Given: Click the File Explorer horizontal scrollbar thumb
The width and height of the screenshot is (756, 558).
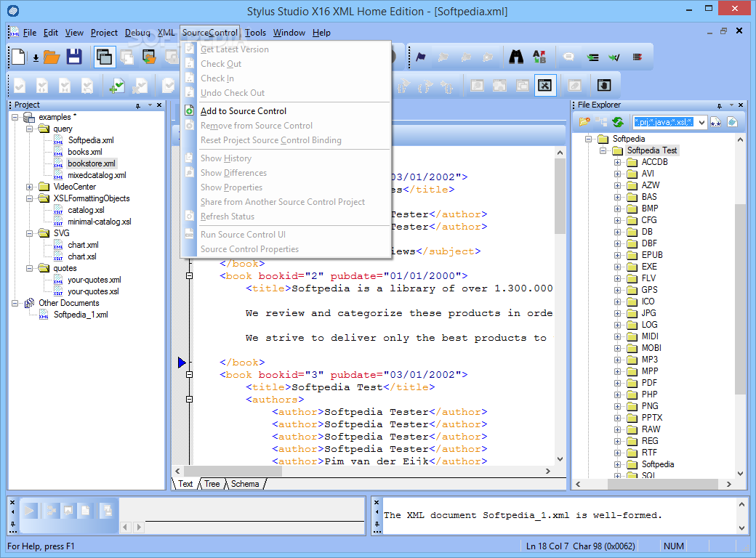Looking at the screenshot, I should click(x=664, y=485).
